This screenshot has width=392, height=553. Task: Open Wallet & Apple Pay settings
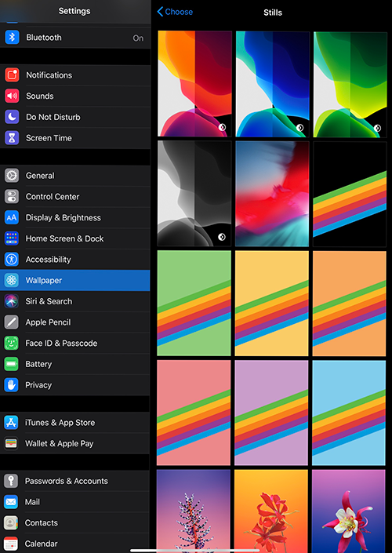(x=75, y=443)
